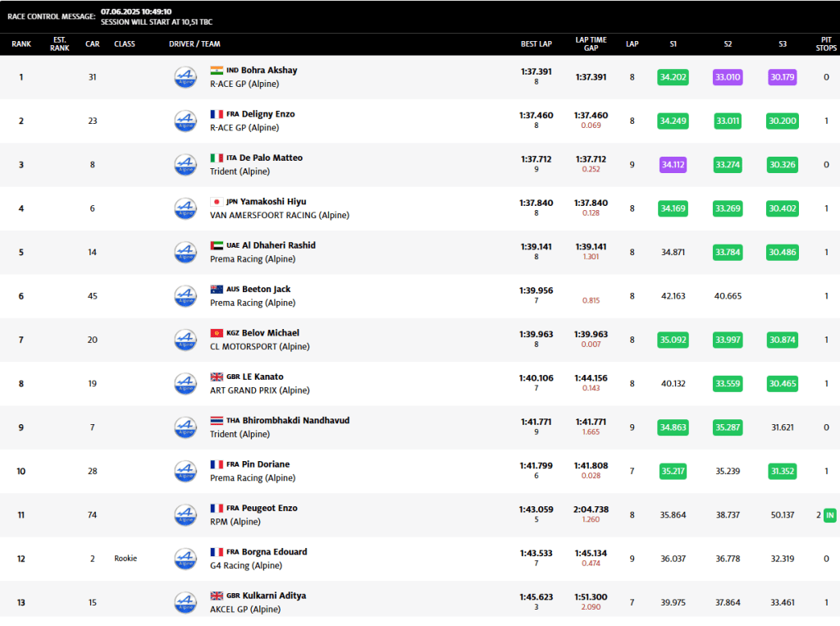Click the Australia flag next to Beeton Jack
This screenshot has width=840, height=626.
coord(217,290)
